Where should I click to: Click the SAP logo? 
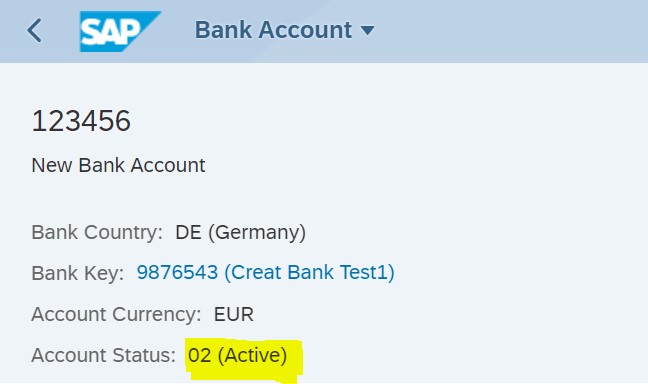120,31
